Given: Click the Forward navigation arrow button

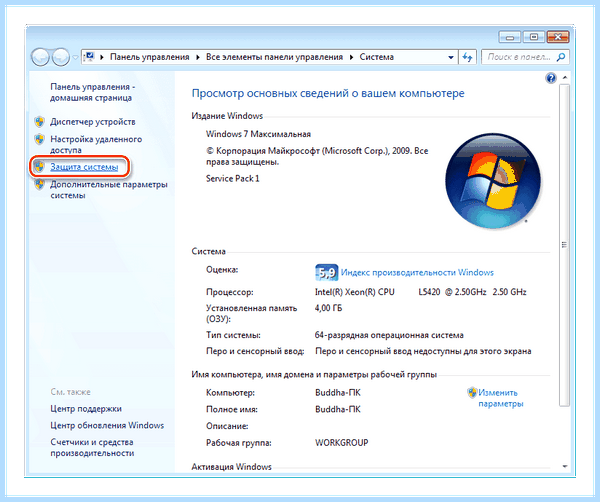Looking at the screenshot, I should pos(60,57).
